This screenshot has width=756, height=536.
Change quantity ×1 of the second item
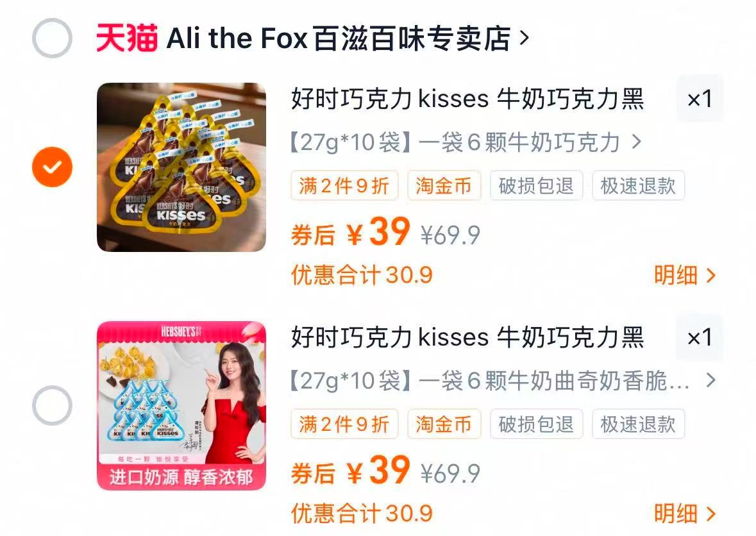[x=700, y=337]
